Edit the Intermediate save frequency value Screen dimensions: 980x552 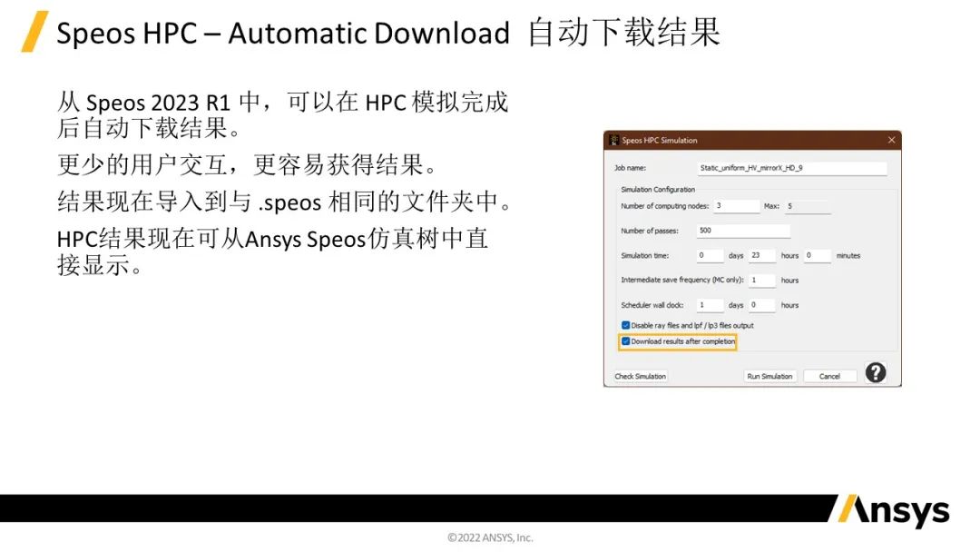(766, 279)
